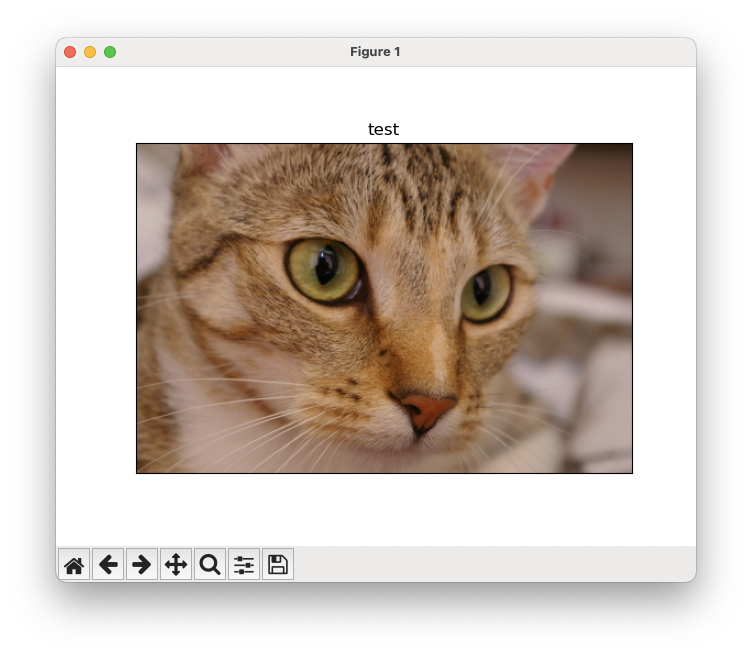Image resolution: width=752 pixels, height=656 pixels.
Task: Maximize the window with green button
Action: (110, 52)
